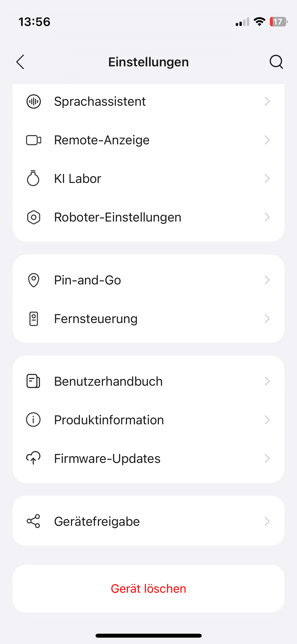The height and width of the screenshot is (644, 297).
Task: Tap the KI Labor flask icon
Action: (33, 178)
